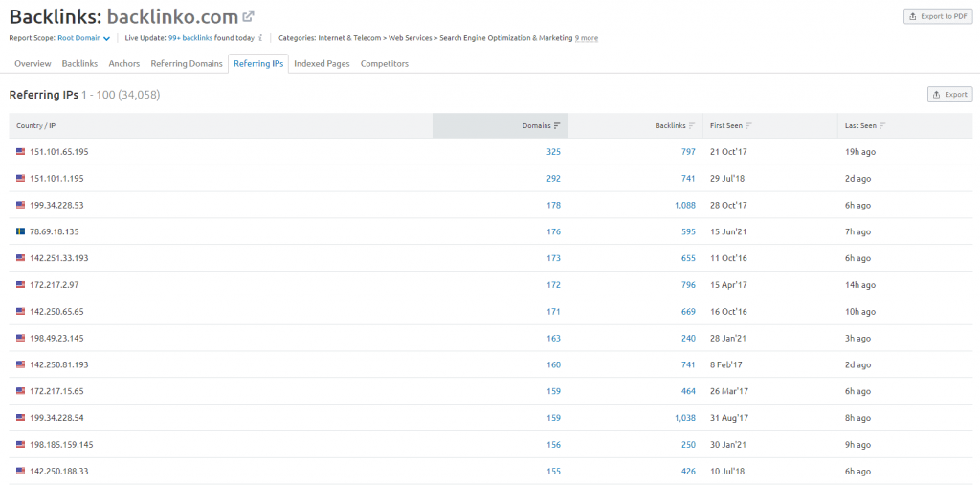
Task: Open 176 domains for 78.69.18.135
Action: pyautogui.click(x=553, y=231)
